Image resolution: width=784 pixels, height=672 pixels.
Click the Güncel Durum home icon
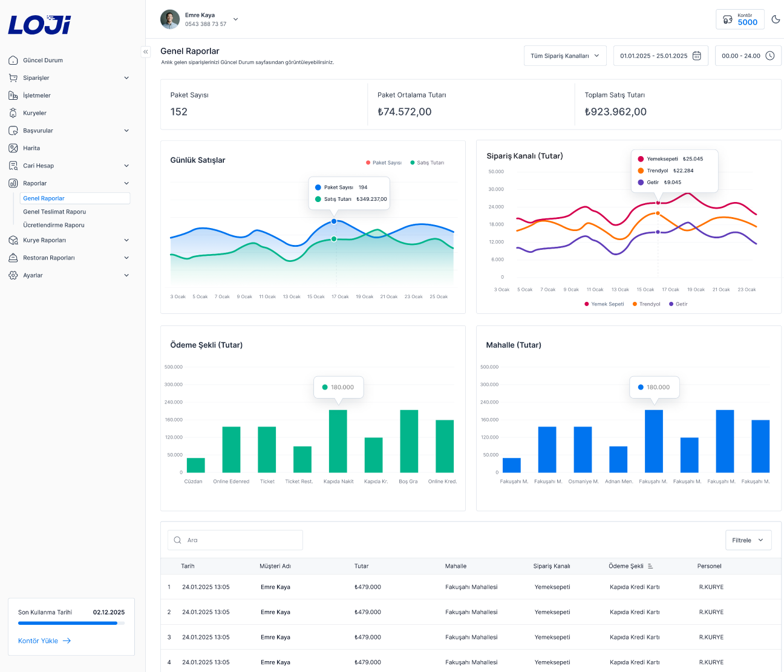pos(13,60)
